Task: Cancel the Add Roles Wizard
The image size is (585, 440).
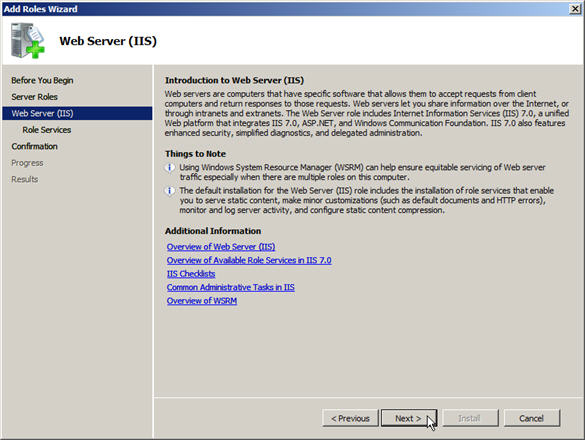Action: 531,418
